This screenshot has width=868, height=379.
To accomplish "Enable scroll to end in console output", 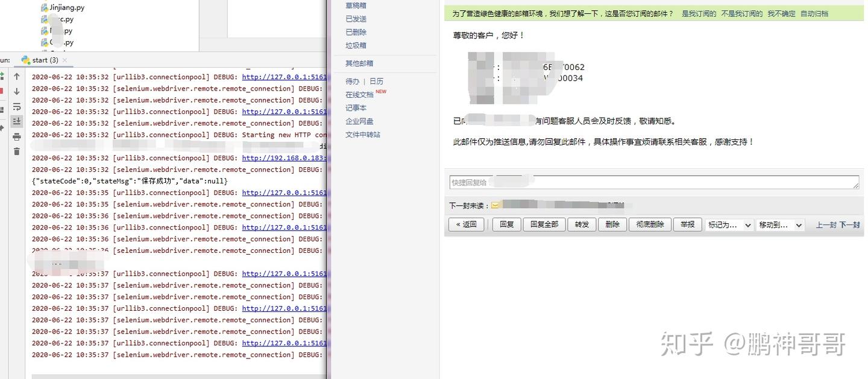I will [16, 120].
